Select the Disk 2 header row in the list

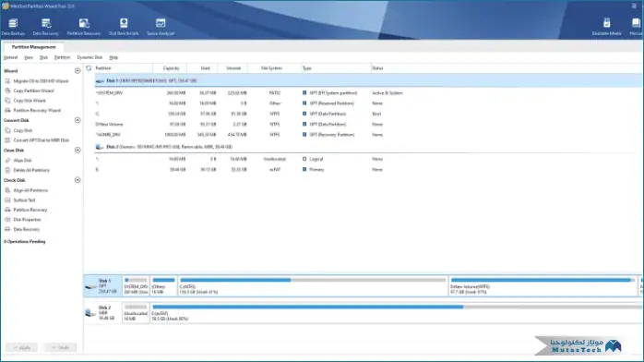point(368,147)
